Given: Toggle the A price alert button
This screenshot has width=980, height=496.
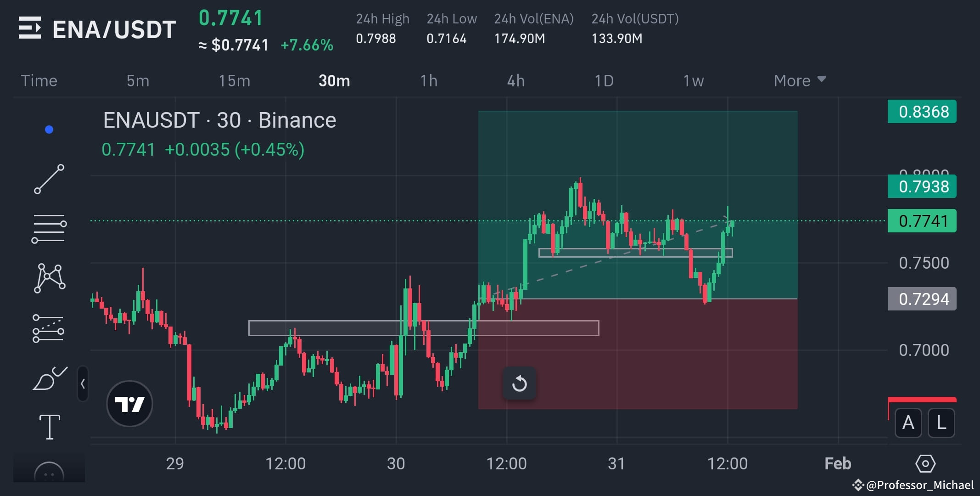Looking at the screenshot, I should pyautogui.click(x=907, y=423).
